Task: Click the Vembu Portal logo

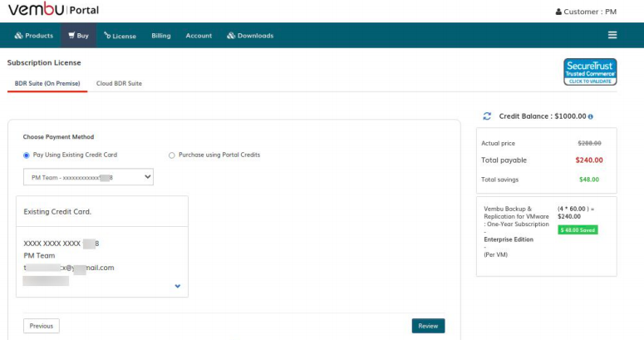Action: point(53,9)
